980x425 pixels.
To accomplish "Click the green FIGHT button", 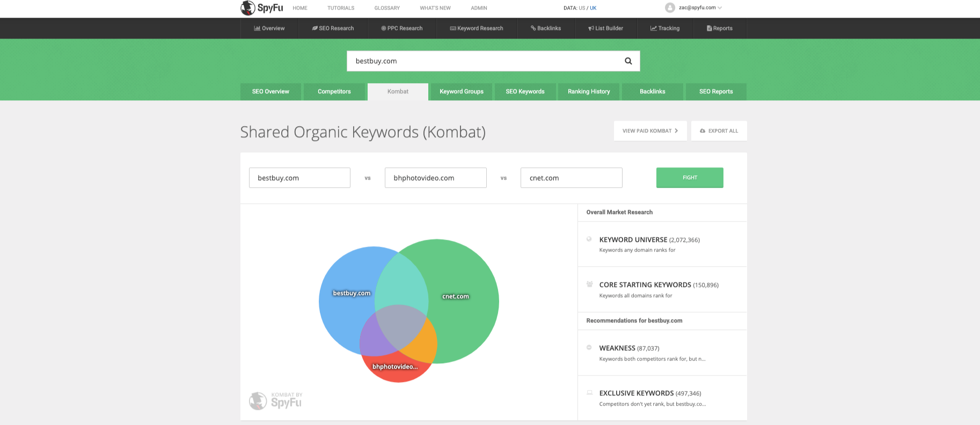I will click(x=690, y=178).
